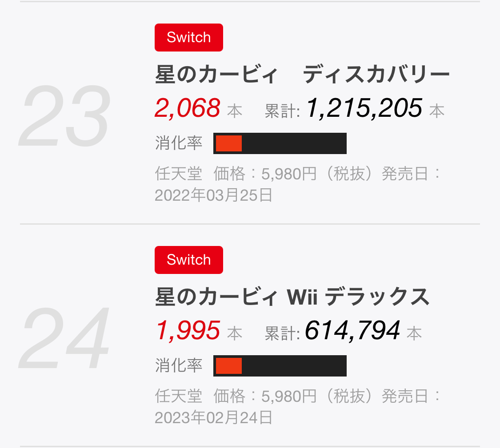Click the 消化率 bar for rank 24
The width and height of the screenshot is (500, 448).
coord(280,366)
